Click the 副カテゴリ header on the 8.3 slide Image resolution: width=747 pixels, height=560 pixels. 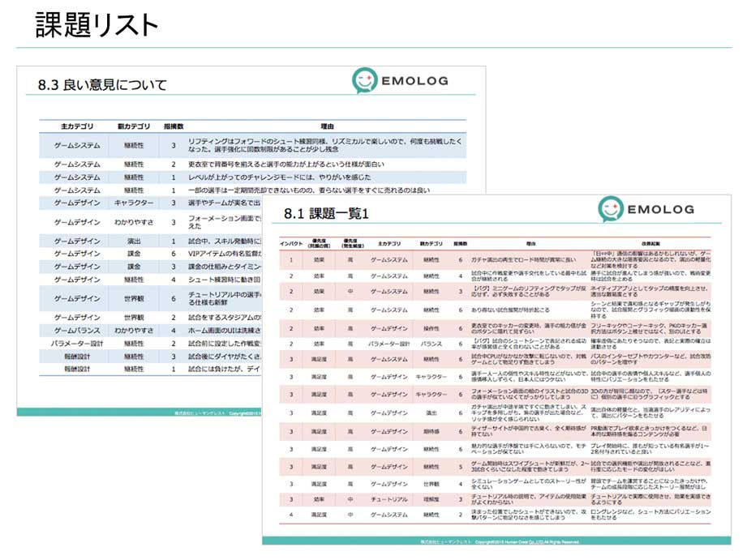pyautogui.click(x=134, y=126)
